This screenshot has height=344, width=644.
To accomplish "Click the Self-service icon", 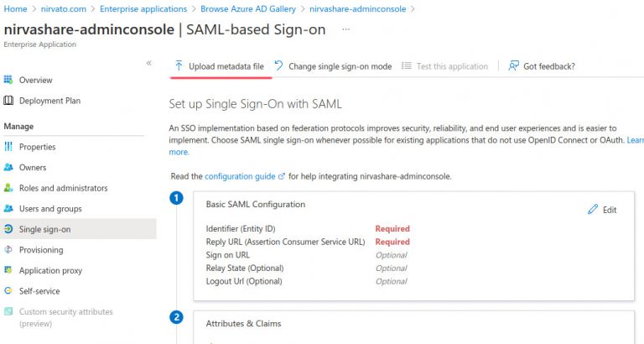I will coord(8,291).
